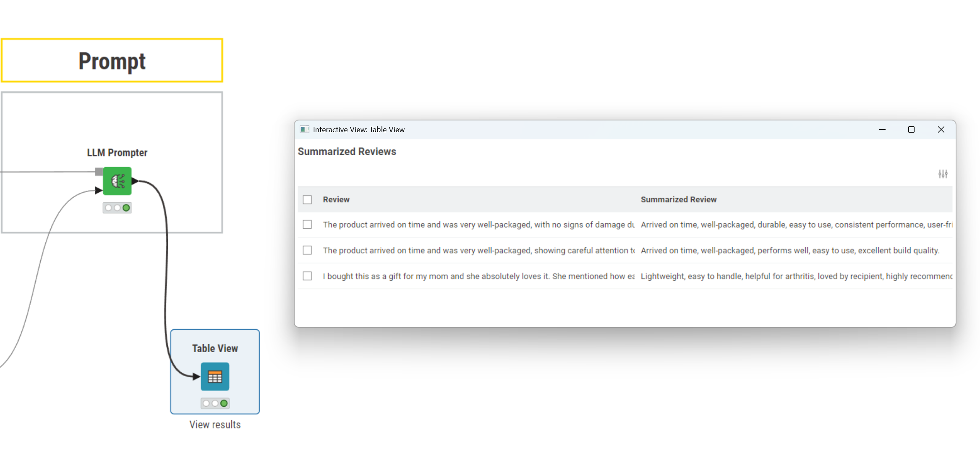Check the checkbox for the gift for mom review

tap(307, 276)
